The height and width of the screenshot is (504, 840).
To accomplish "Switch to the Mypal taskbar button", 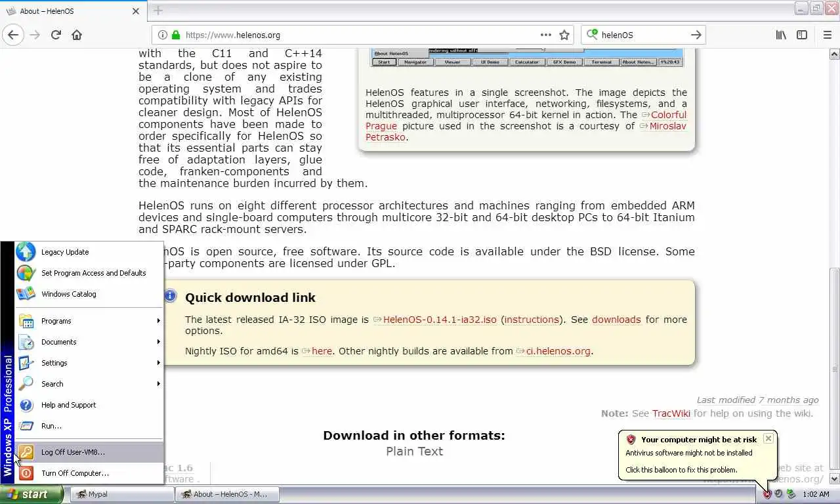I will pos(121,494).
